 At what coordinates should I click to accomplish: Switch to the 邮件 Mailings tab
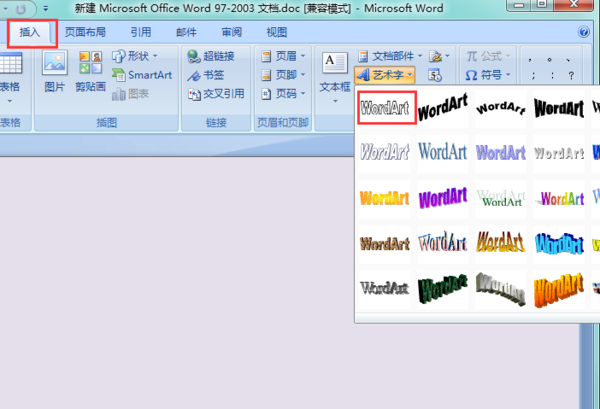pos(186,32)
